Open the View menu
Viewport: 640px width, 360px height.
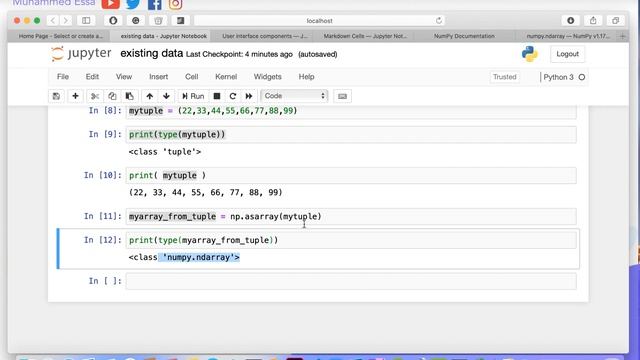(124, 77)
